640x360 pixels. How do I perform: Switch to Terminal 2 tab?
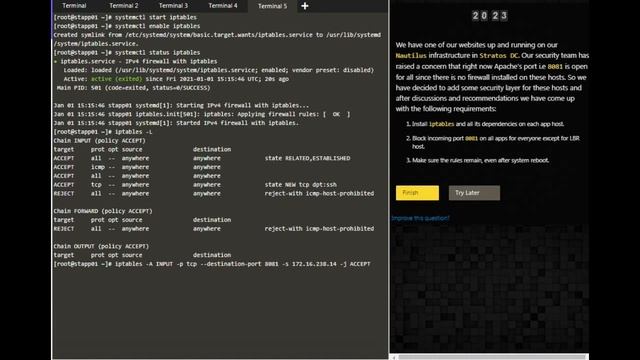[x=124, y=6]
